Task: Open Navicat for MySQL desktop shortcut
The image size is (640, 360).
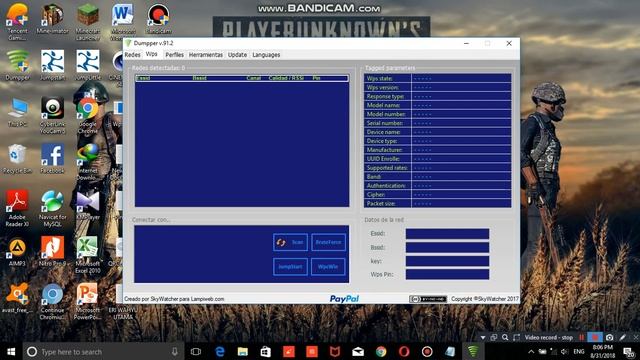Action: [x=52, y=209]
